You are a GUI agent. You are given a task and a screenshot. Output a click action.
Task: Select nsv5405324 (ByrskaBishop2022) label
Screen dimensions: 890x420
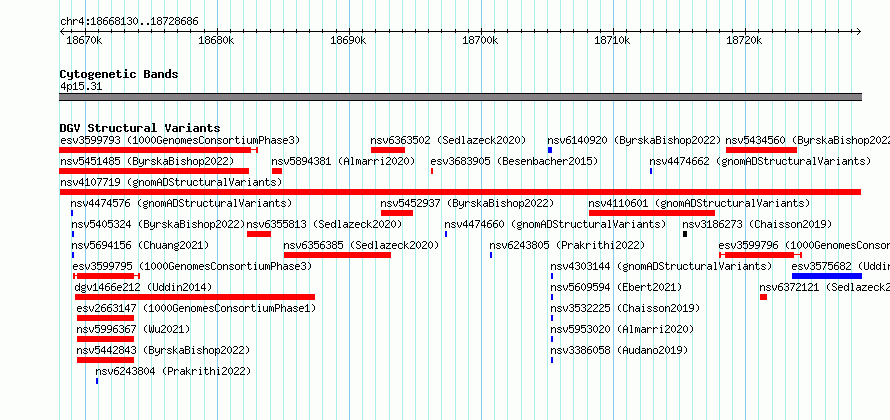coord(158,224)
